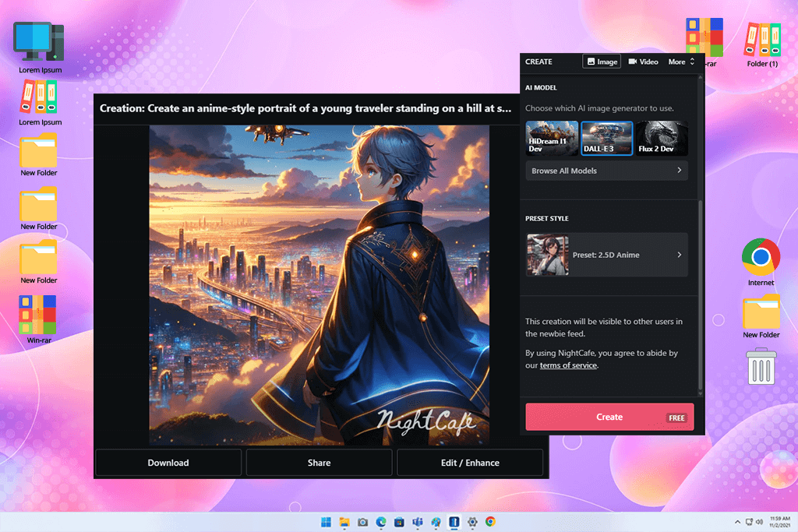Open the New Folder below Internet icon
Image resolution: width=798 pixels, height=532 pixels.
[761, 316]
